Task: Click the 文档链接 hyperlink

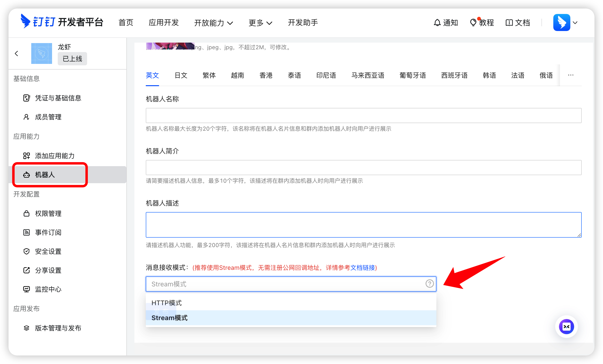Action: point(363,268)
